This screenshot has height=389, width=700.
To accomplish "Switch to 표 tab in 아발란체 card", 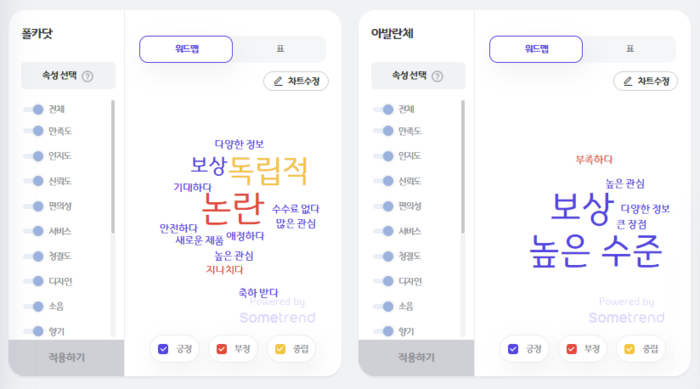I will pos(630,49).
